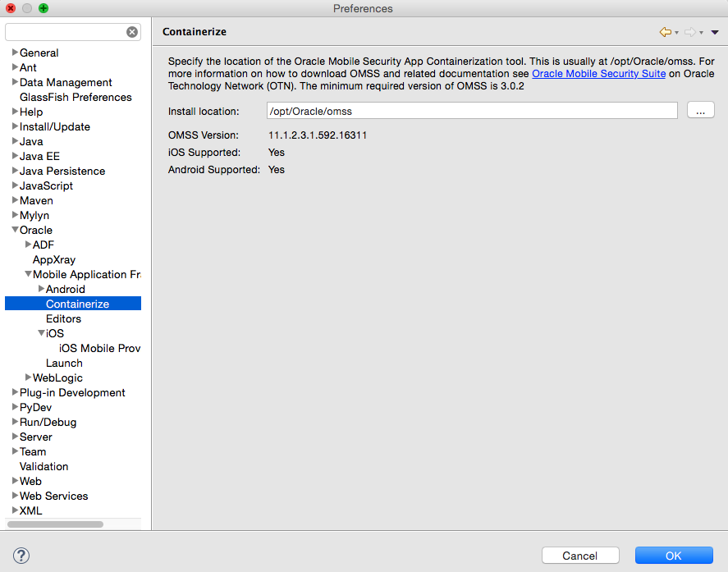Click the OMSS version value 11.1.2.3.1.592.16311
728x572 pixels.
[x=318, y=135]
